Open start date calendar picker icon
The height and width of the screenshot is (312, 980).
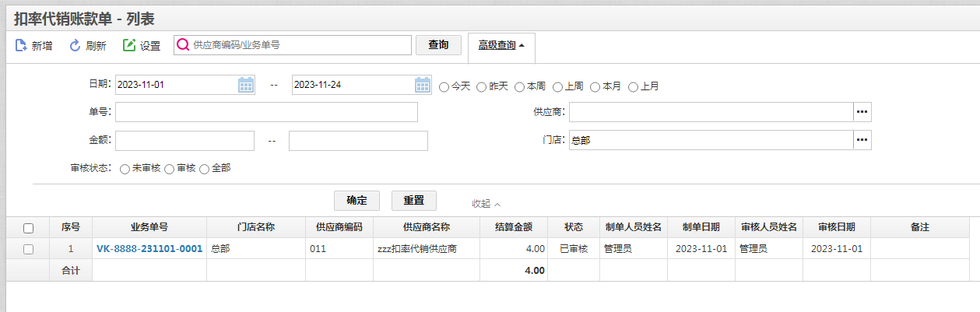pos(246,85)
